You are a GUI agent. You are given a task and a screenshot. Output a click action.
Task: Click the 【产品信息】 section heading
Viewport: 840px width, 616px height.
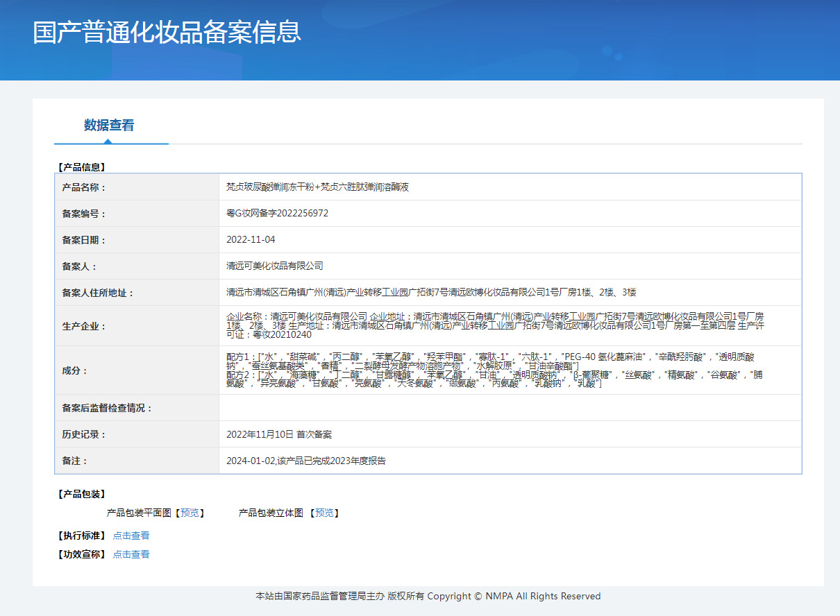pyautogui.click(x=81, y=167)
